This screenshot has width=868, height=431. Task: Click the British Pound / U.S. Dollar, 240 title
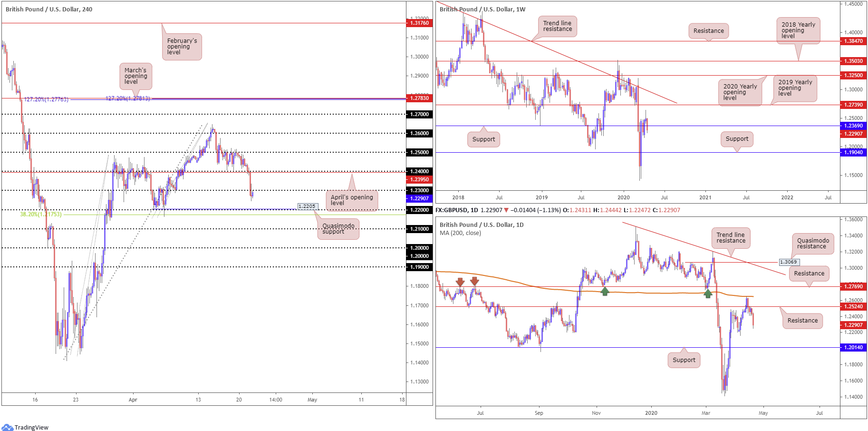49,9
